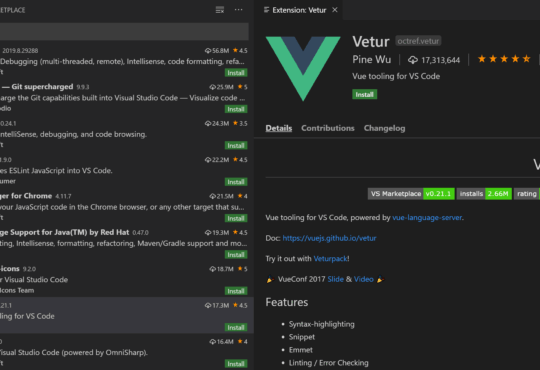Open the Changelog tab
540x370 pixels.
pos(384,128)
